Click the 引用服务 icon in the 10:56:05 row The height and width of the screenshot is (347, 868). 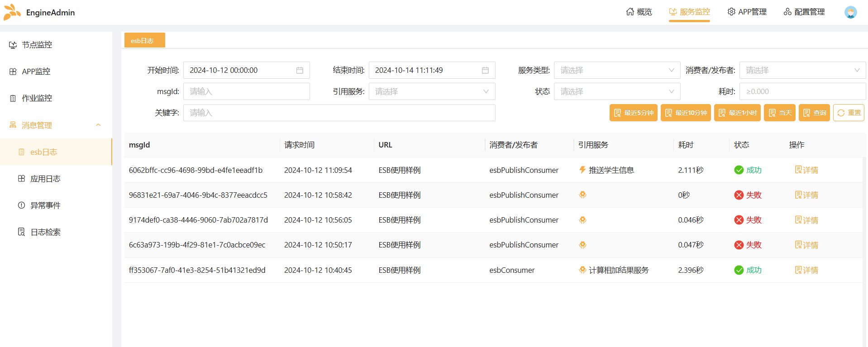point(582,220)
